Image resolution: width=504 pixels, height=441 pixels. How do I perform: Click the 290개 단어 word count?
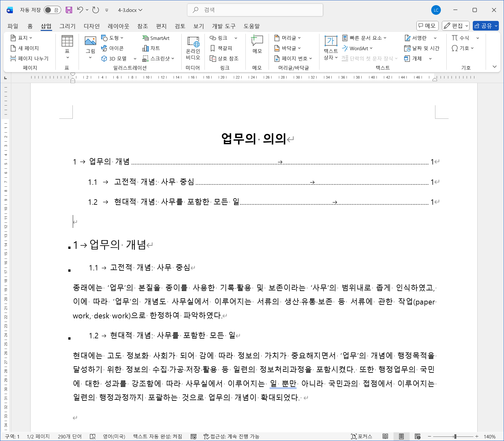pos(70,436)
